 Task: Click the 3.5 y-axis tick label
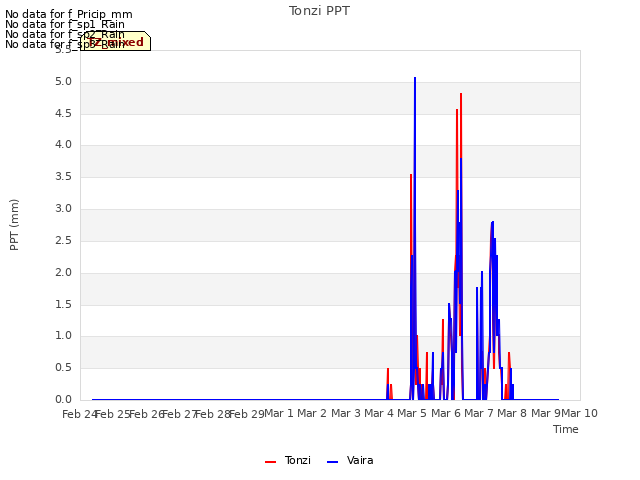[63, 177]
